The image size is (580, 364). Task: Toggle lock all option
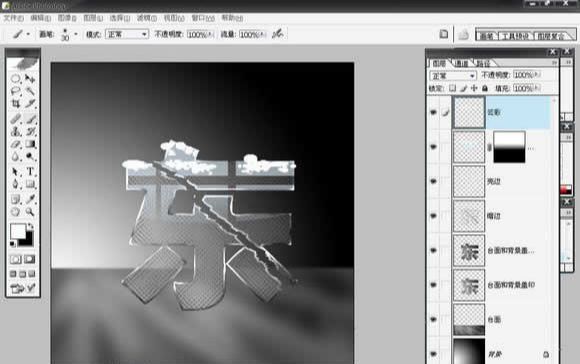(x=485, y=88)
